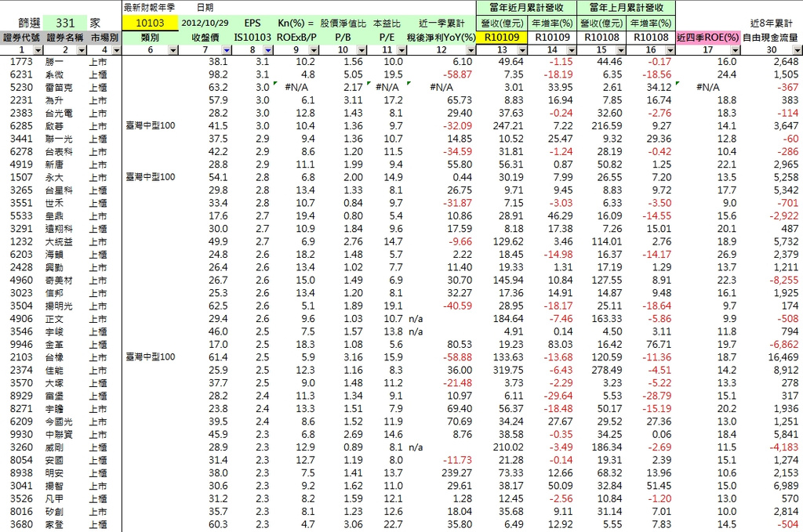Select the pink 近四季ROE(%) header cell
Viewport: 803px width, 532px height.
pyautogui.click(x=708, y=38)
